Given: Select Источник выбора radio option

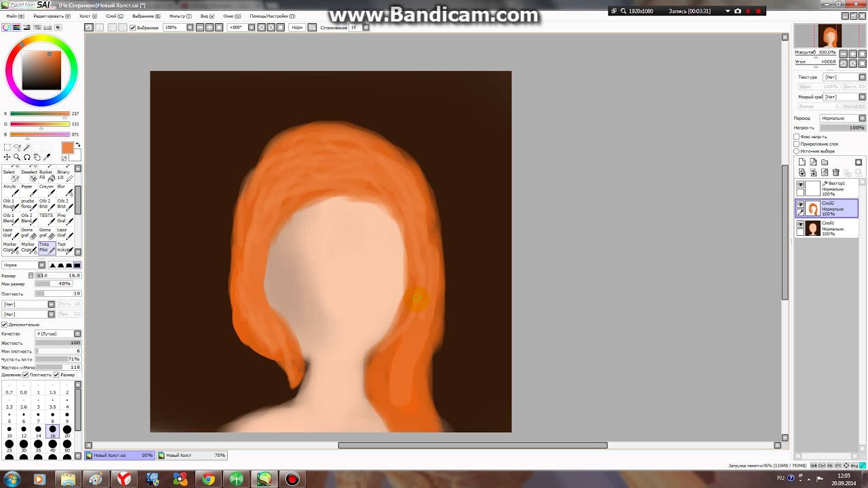Looking at the screenshot, I should click(x=797, y=151).
